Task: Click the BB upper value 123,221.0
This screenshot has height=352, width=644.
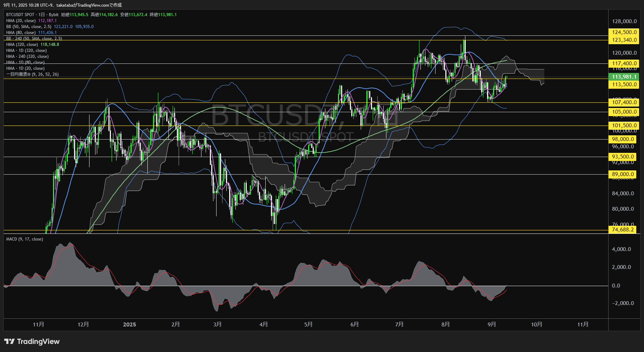Action: pyautogui.click(x=63, y=27)
